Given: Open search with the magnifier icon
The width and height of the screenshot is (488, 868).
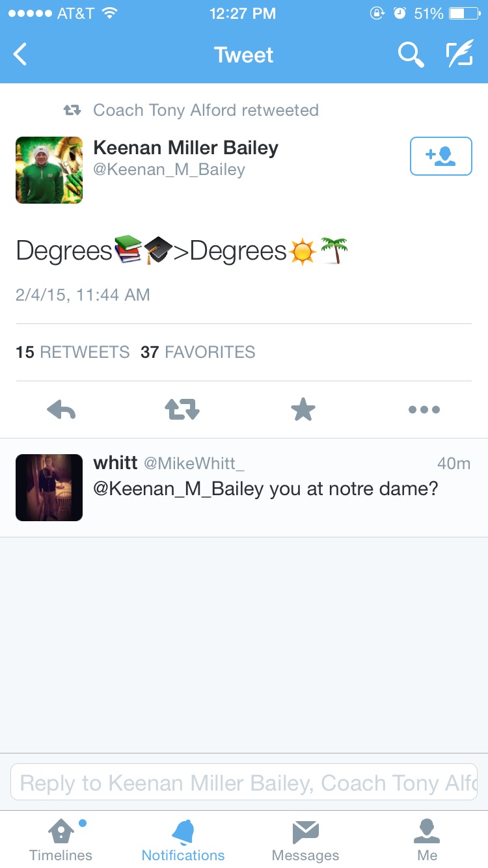Looking at the screenshot, I should coord(411,55).
